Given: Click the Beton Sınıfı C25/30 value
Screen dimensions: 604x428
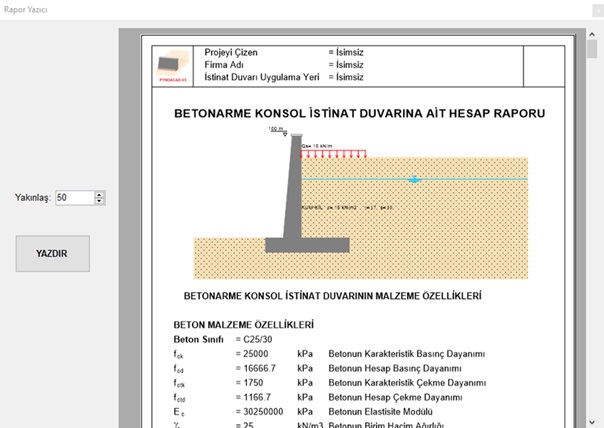Looking at the screenshot, I should tap(258, 340).
